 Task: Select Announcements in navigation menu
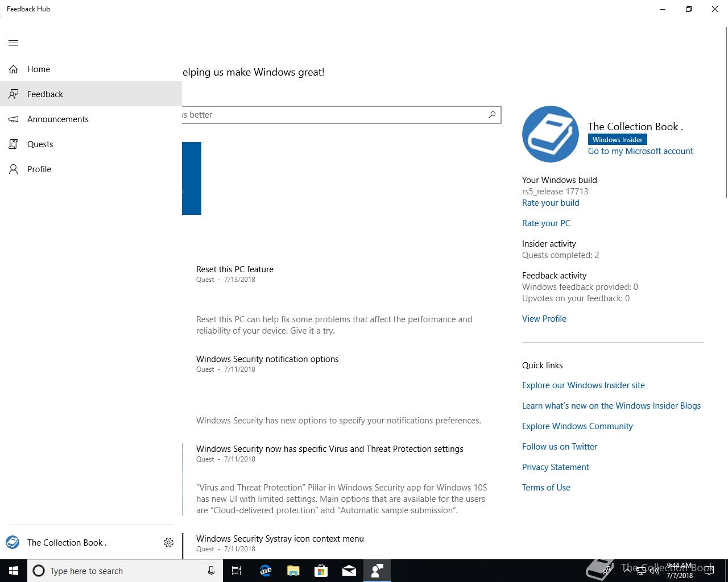[x=91, y=119]
